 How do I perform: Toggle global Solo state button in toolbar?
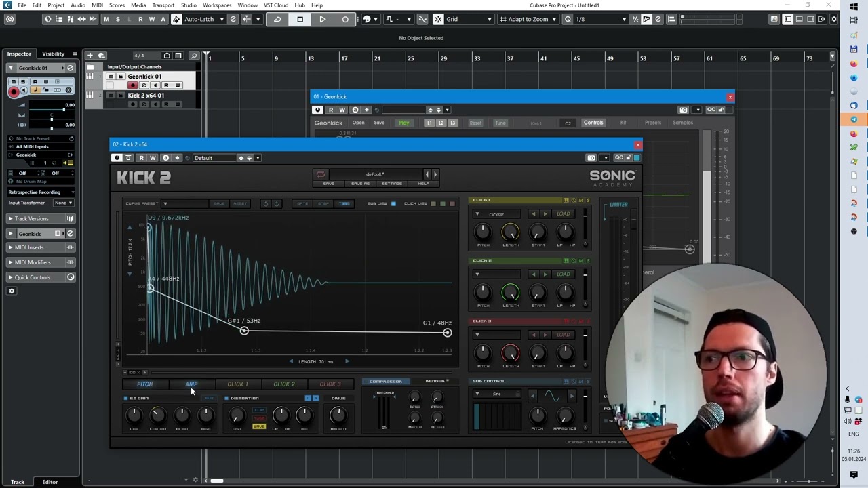pyautogui.click(x=118, y=19)
